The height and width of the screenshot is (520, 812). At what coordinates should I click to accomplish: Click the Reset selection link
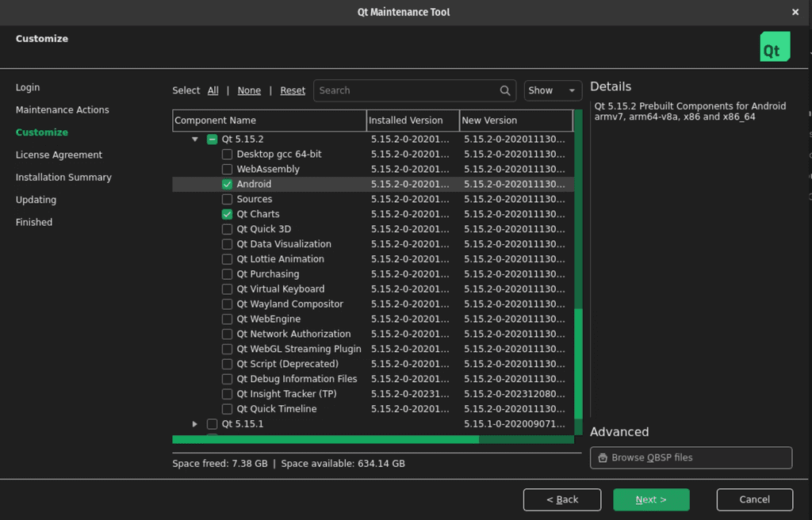tap(293, 90)
